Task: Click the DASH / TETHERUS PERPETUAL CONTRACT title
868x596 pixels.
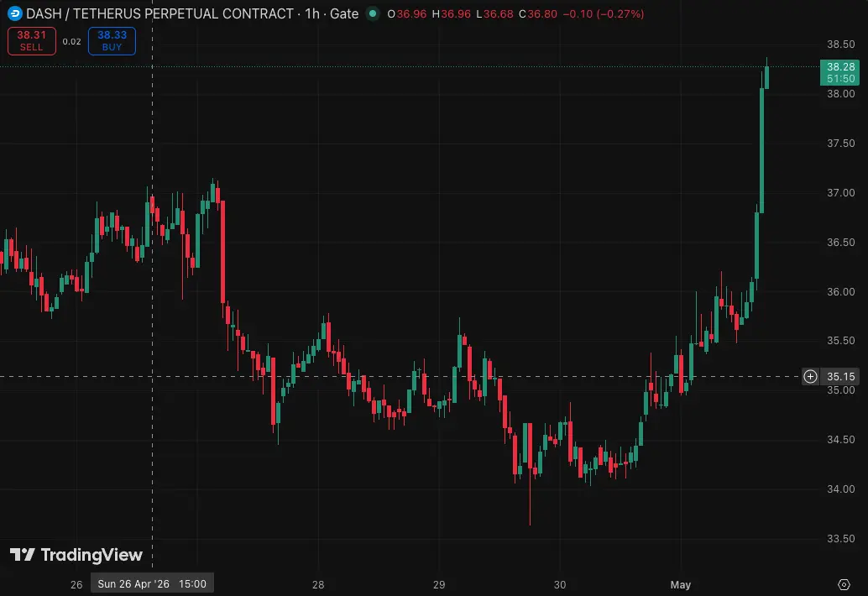Action: 159,13
